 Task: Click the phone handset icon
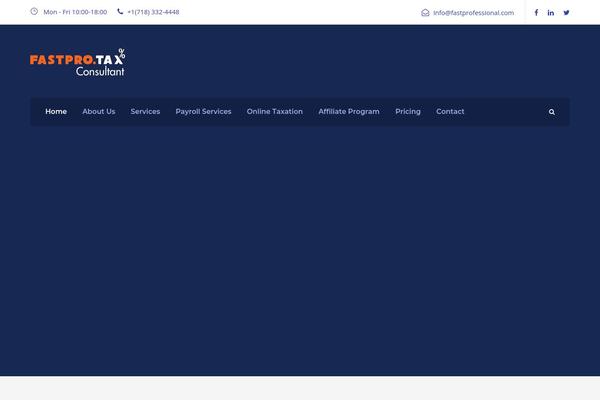pyautogui.click(x=120, y=11)
